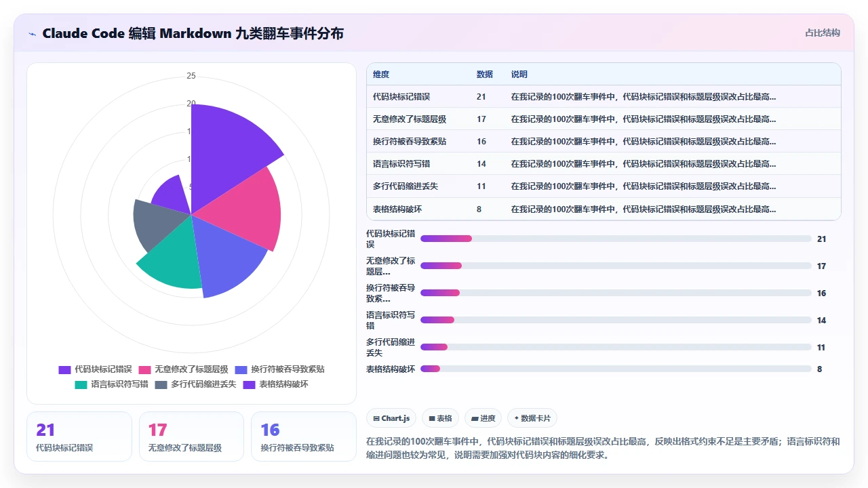The width and height of the screenshot is (868, 488).
Task: Click the number 16 at the end of its progress bar
Action: 821,293
